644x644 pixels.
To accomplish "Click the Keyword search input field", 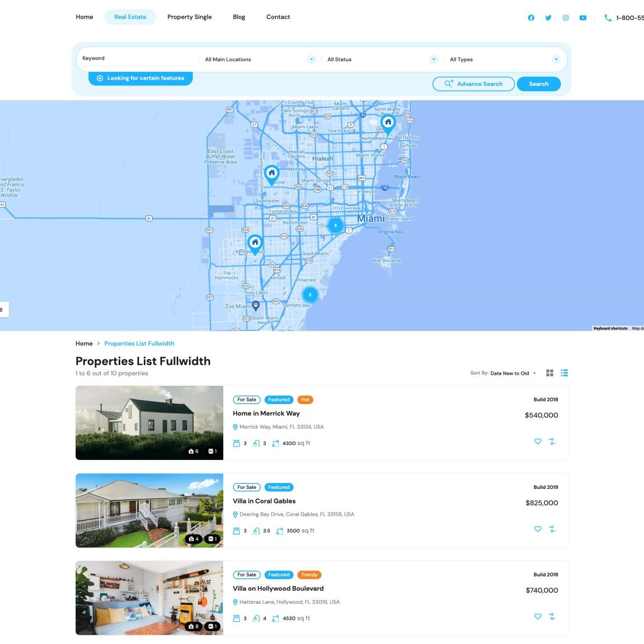I will (137, 58).
